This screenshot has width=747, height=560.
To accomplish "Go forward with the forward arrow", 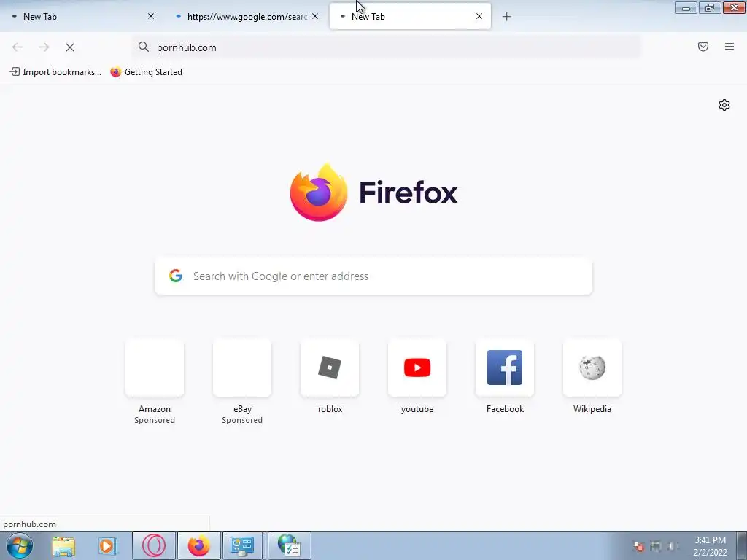I will tap(44, 47).
